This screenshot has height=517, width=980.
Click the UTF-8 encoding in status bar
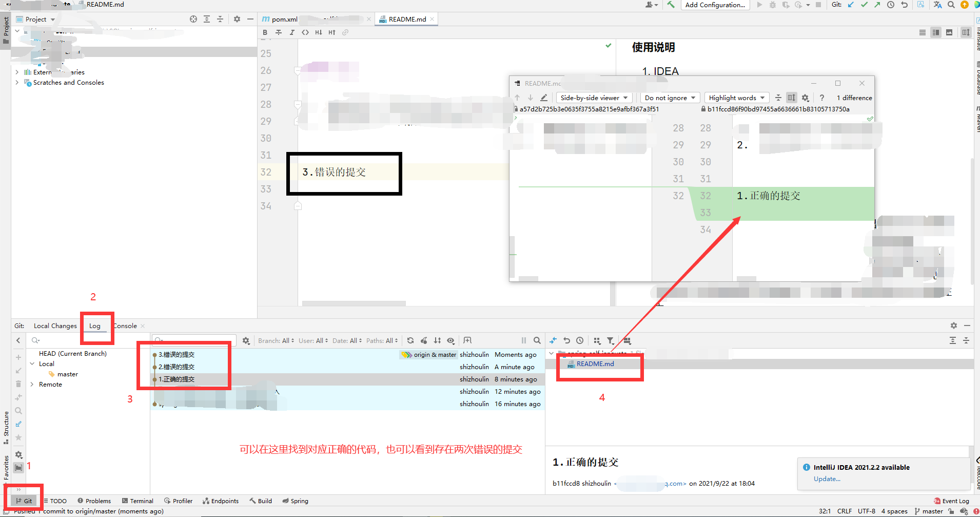[867, 511]
